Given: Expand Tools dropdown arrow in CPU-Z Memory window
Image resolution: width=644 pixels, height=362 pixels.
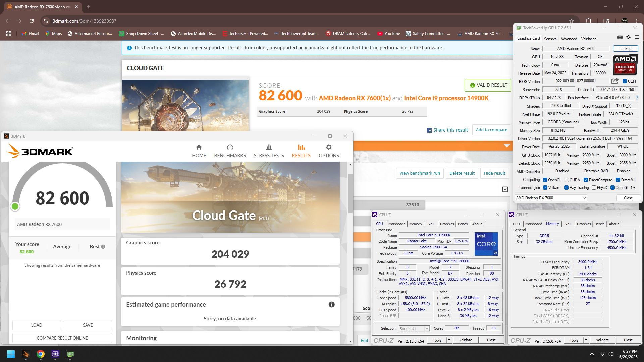Looking at the screenshot, I should click(586, 340).
